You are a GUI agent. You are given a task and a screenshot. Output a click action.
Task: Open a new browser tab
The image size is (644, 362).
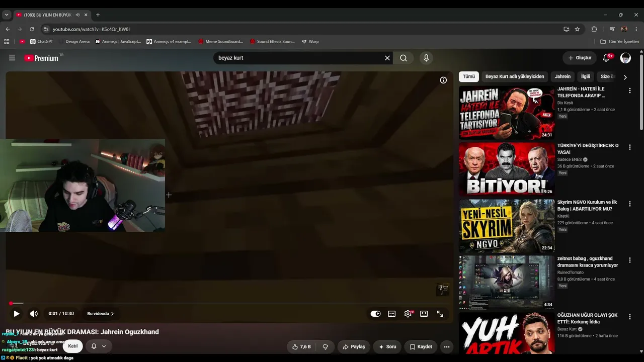(98, 15)
